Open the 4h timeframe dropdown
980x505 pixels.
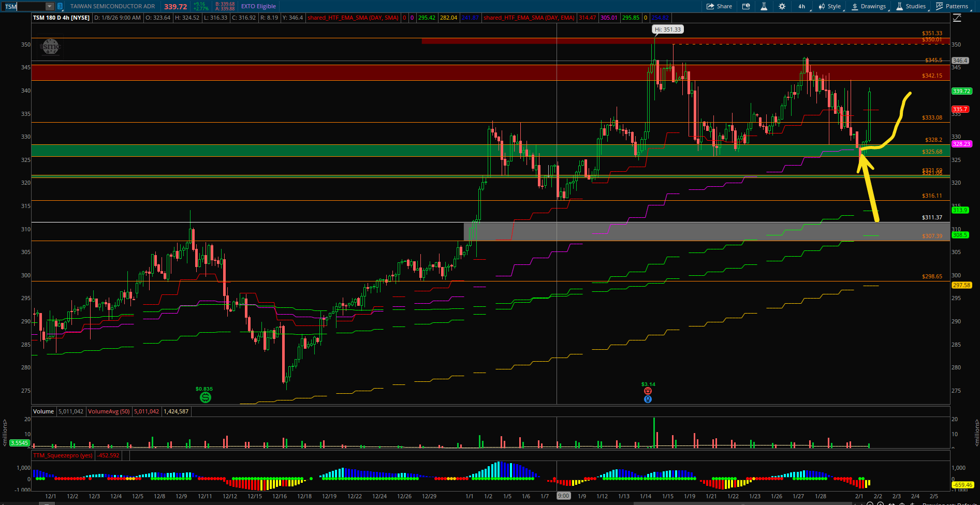(x=801, y=6)
